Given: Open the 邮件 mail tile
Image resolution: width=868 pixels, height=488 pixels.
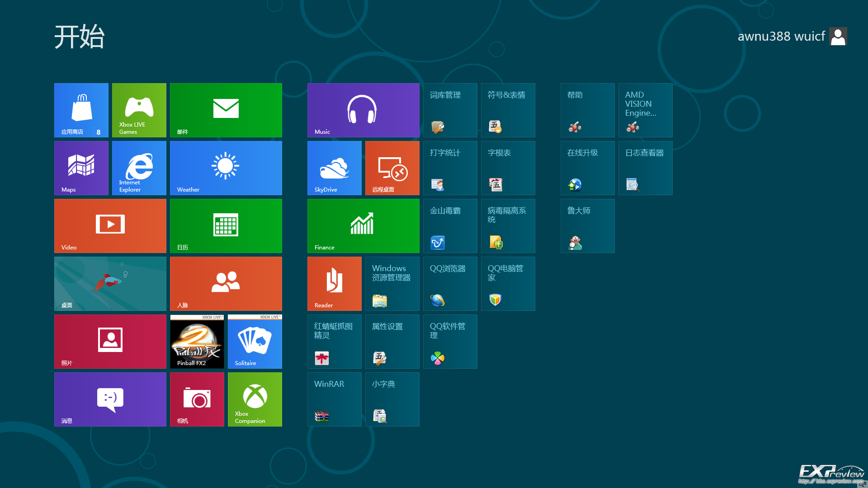Looking at the screenshot, I should pyautogui.click(x=226, y=110).
